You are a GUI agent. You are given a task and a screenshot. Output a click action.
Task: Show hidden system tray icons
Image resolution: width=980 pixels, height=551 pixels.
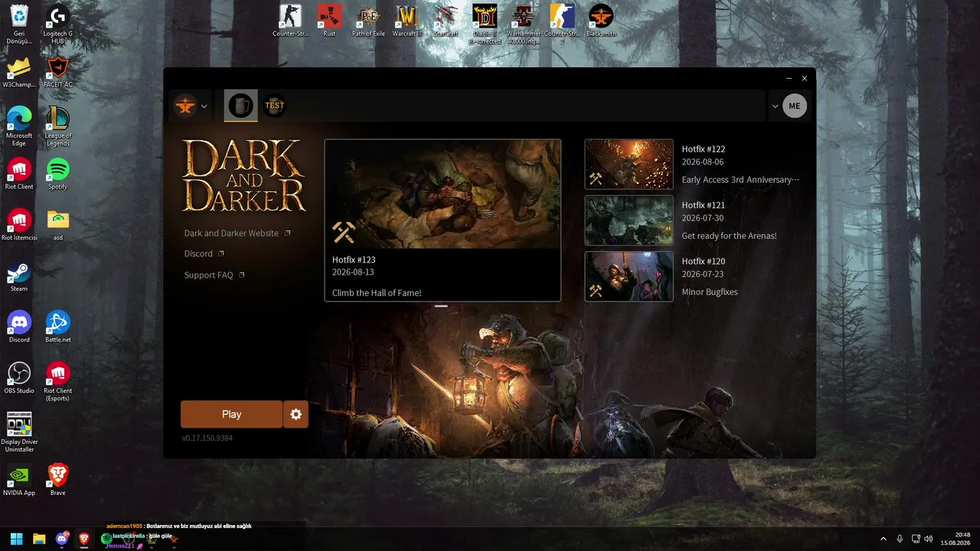(x=884, y=539)
